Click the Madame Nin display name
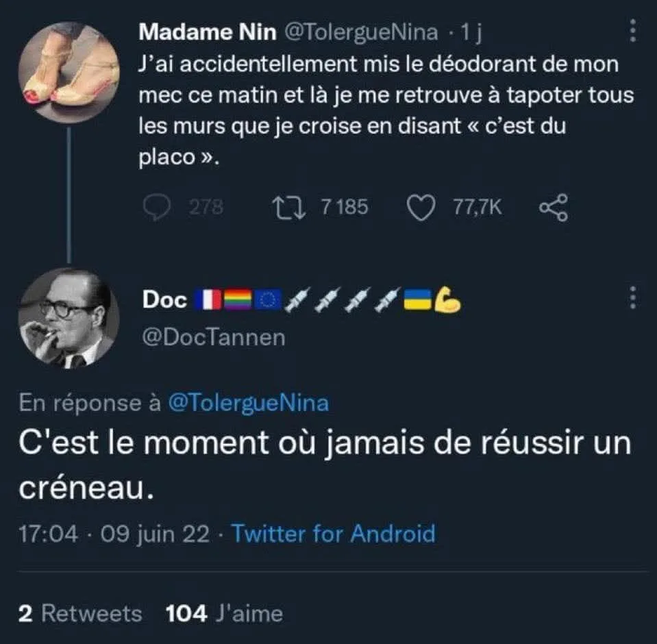The image size is (657, 644). [208, 32]
